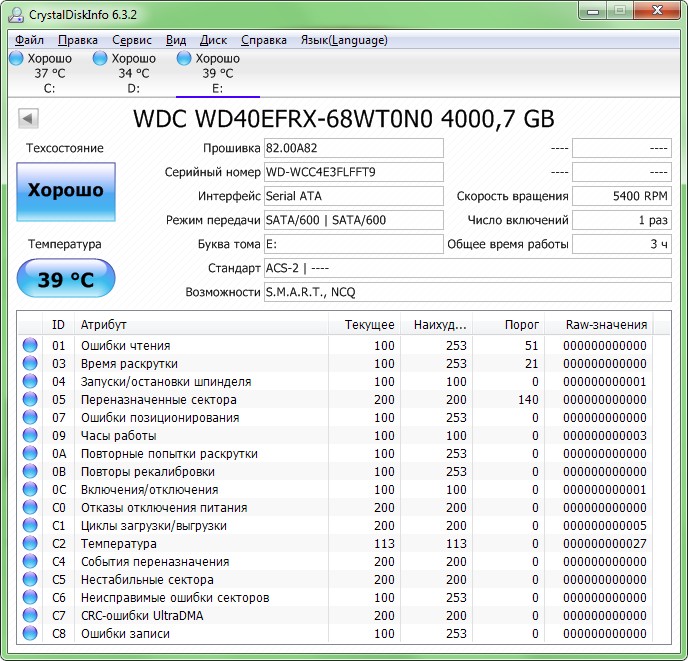688x661 pixels.
Task: Click status orb for Время раскрутки
Action: (x=30, y=363)
